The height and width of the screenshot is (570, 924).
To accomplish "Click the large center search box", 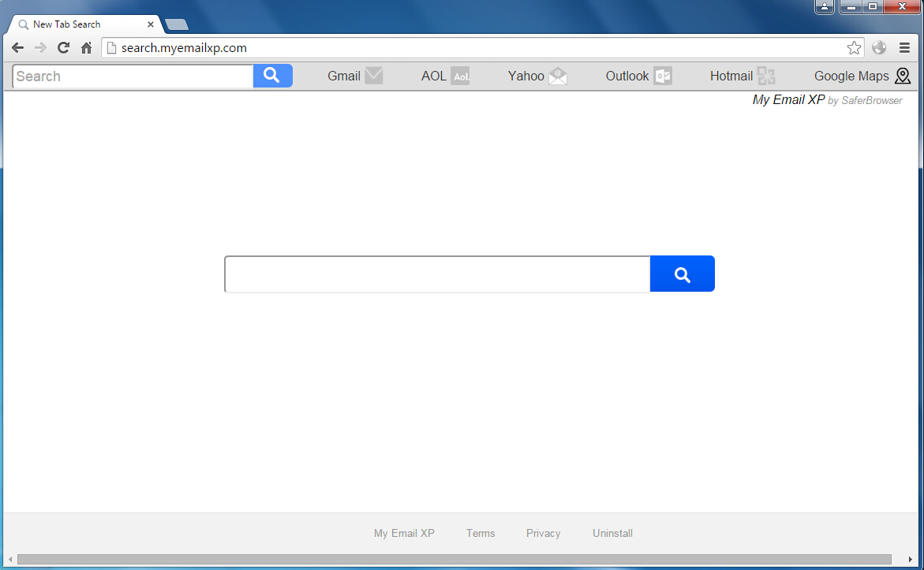I will click(437, 274).
